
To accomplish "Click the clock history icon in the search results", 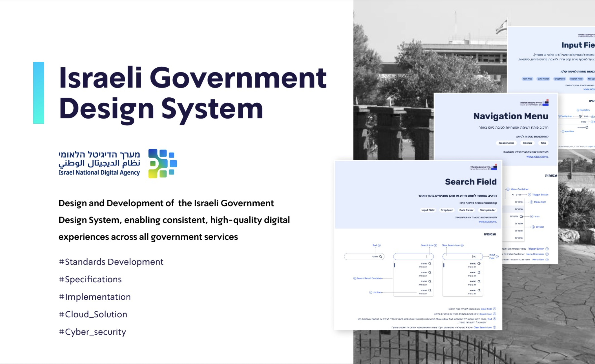I will (x=479, y=263).
